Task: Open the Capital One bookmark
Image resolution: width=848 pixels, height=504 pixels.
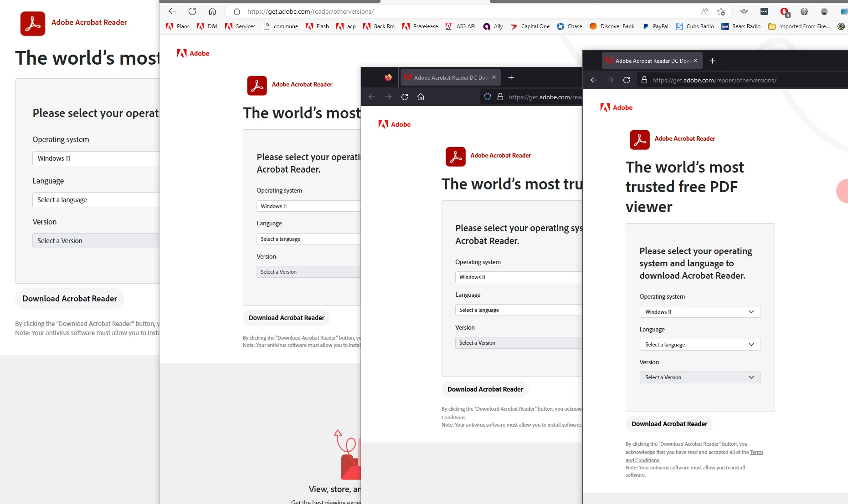Action: click(530, 26)
